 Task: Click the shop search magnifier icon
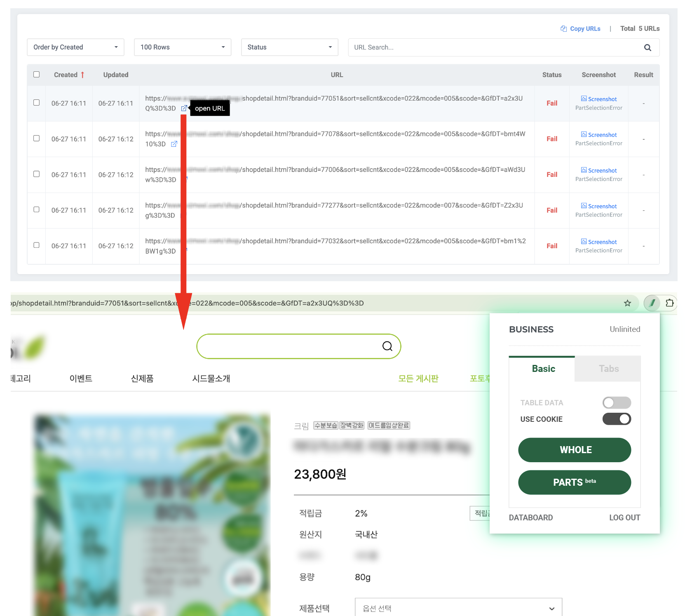click(x=387, y=346)
